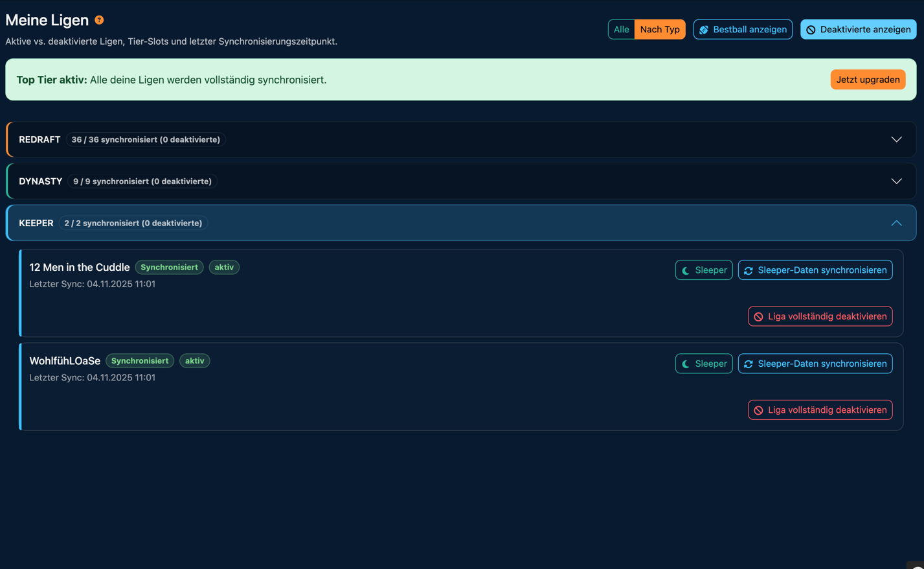The image size is (924, 569).
Task: Click moon icon for WohlfühLOaSe league
Action: 686,364
